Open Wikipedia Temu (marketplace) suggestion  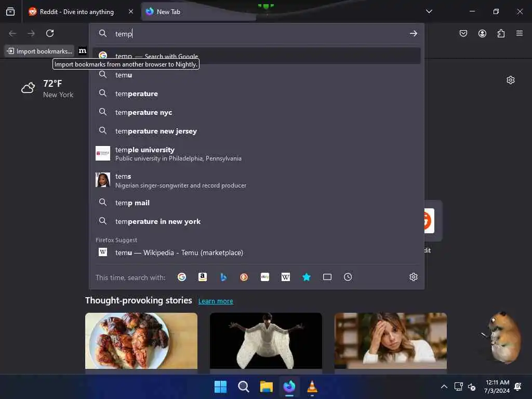(257, 252)
